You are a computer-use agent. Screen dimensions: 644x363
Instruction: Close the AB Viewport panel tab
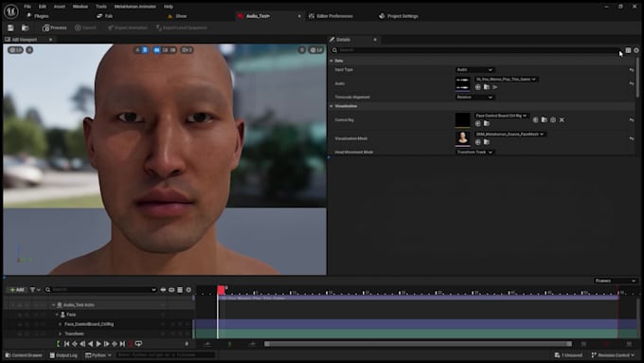[50, 40]
